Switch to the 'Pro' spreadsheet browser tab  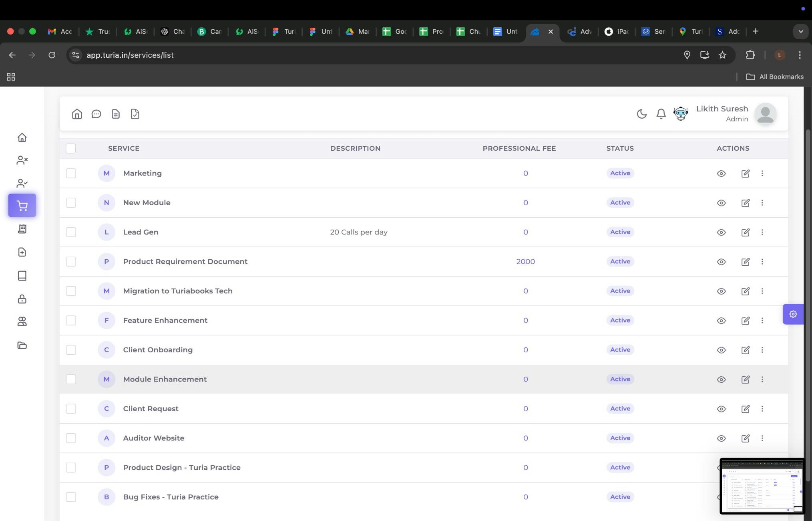432,31
